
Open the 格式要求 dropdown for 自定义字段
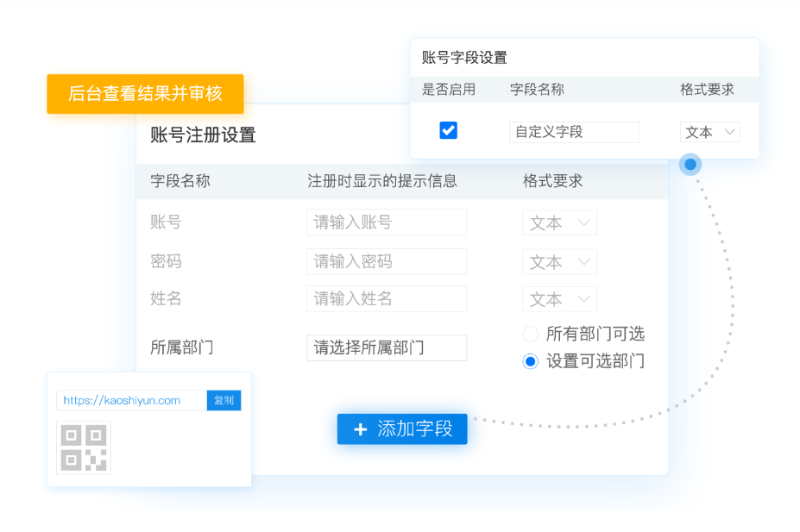709,132
